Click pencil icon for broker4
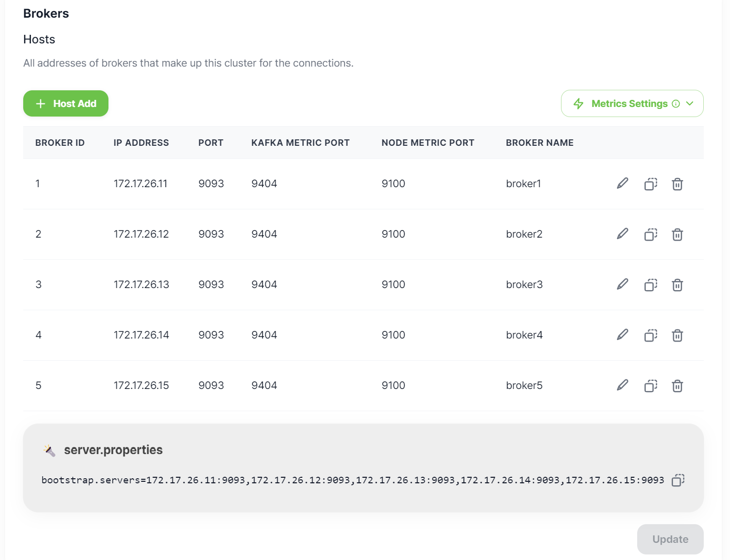Image resolution: width=730 pixels, height=560 pixels. pos(623,335)
